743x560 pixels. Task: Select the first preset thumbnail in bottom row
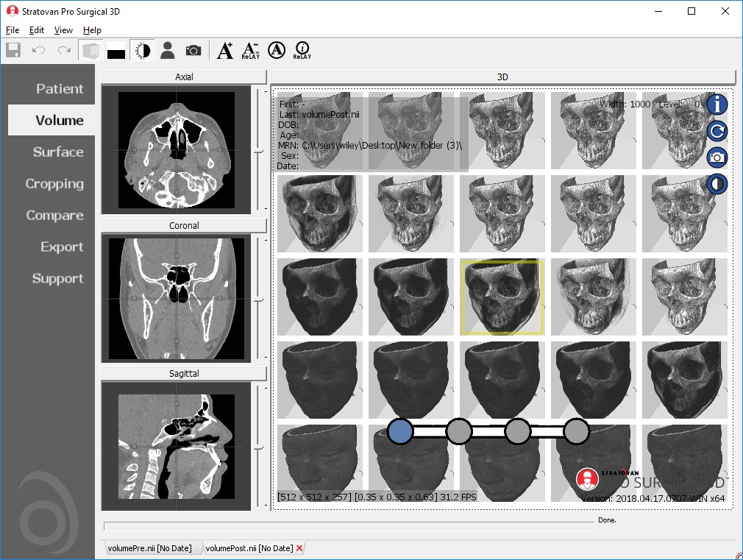click(320, 464)
